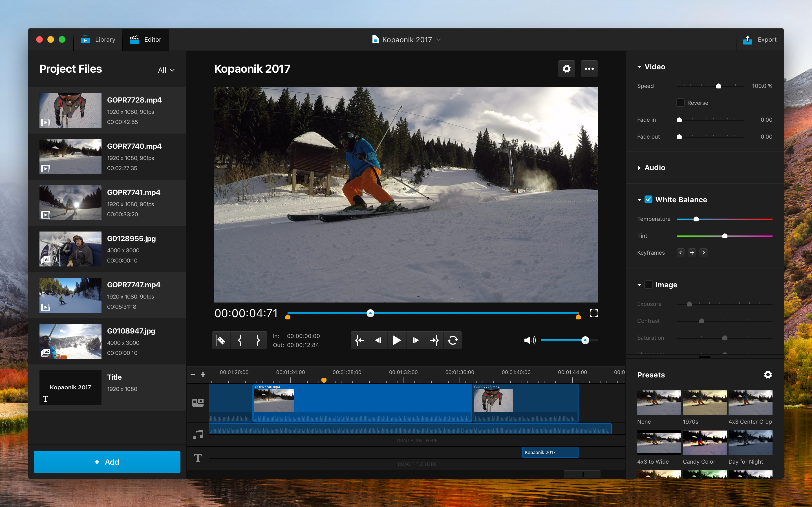
Task: Toggle the Reverse checkbox under Video
Action: click(679, 102)
